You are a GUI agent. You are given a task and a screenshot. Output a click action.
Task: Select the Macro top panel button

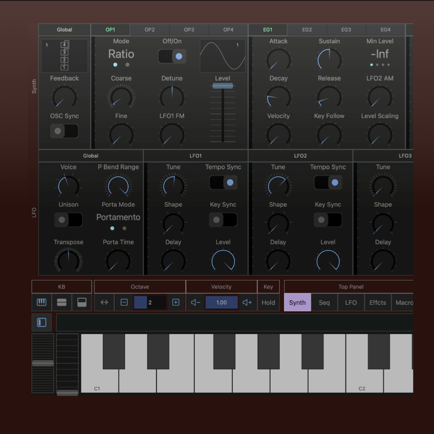click(403, 302)
